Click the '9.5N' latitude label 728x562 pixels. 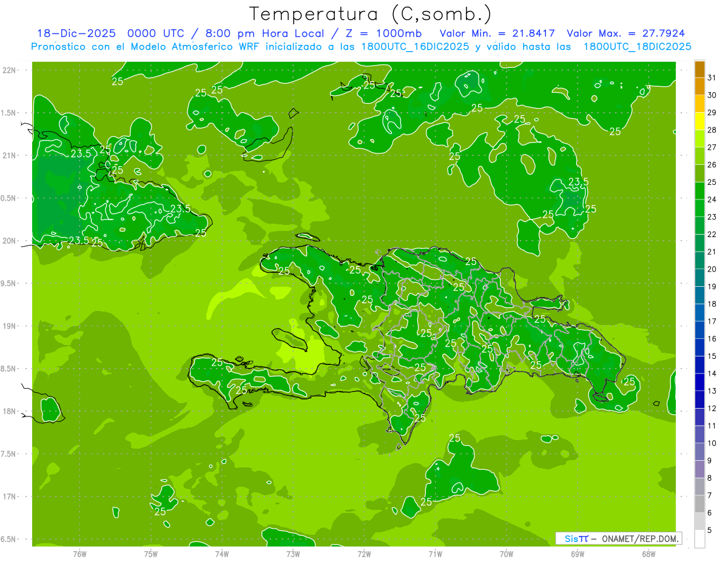8,284
